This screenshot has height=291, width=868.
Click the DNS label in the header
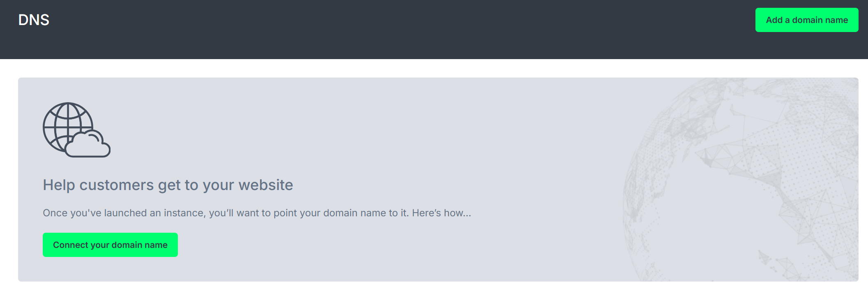[x=34, y=19]
